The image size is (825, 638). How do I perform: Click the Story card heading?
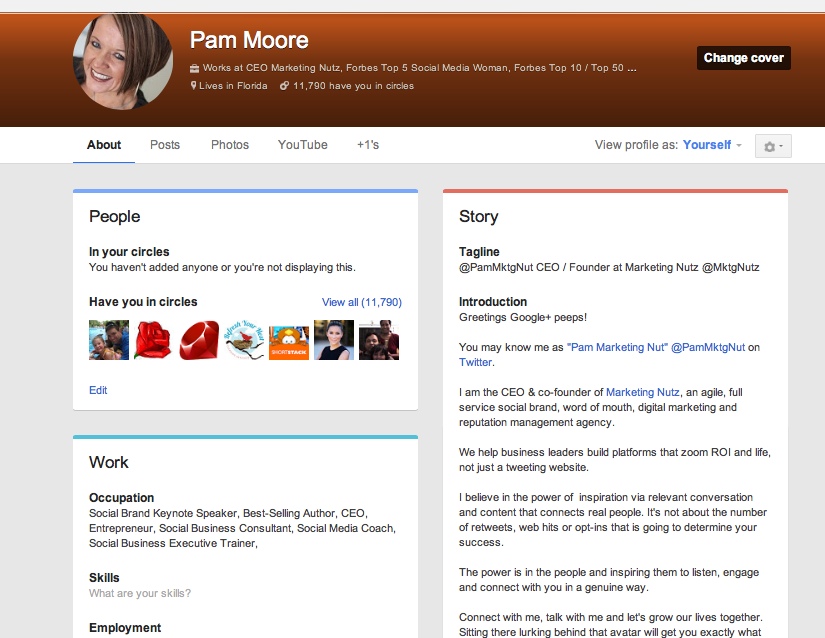[x=478, y=216]
